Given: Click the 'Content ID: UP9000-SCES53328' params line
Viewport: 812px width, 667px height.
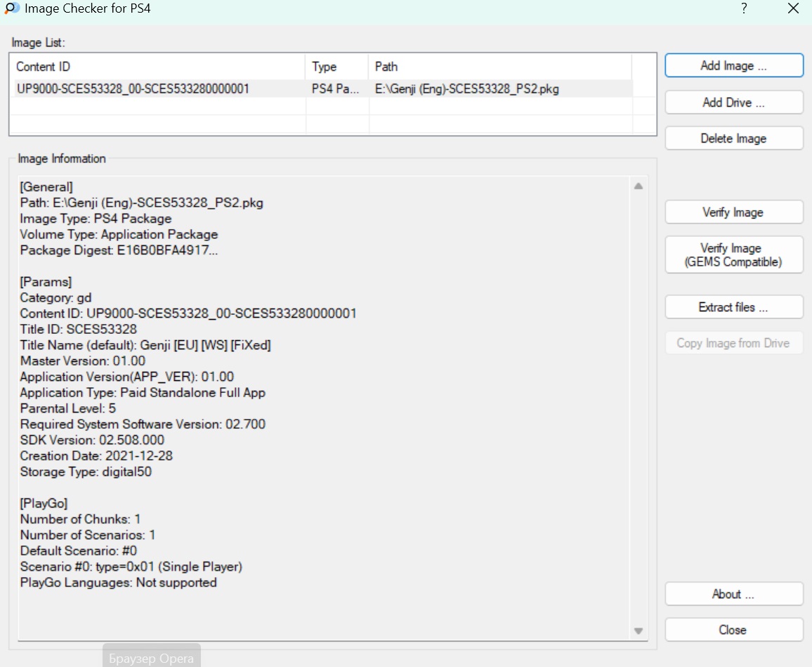Looking at the screenshot, I should tap(188, 313).
